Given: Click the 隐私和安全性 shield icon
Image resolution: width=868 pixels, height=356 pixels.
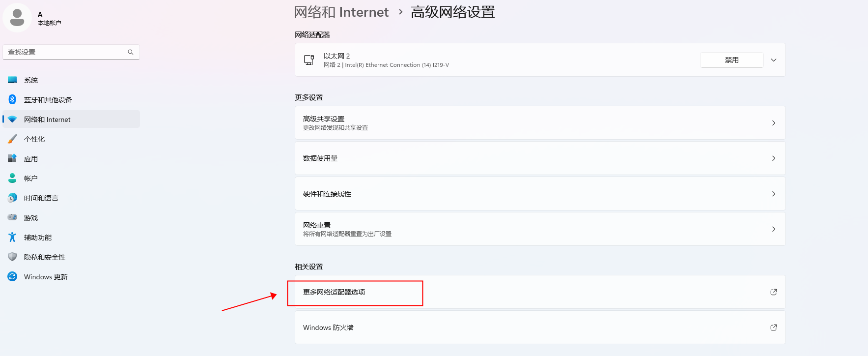Looking at the screenshot, I should [x=12, y=257].
